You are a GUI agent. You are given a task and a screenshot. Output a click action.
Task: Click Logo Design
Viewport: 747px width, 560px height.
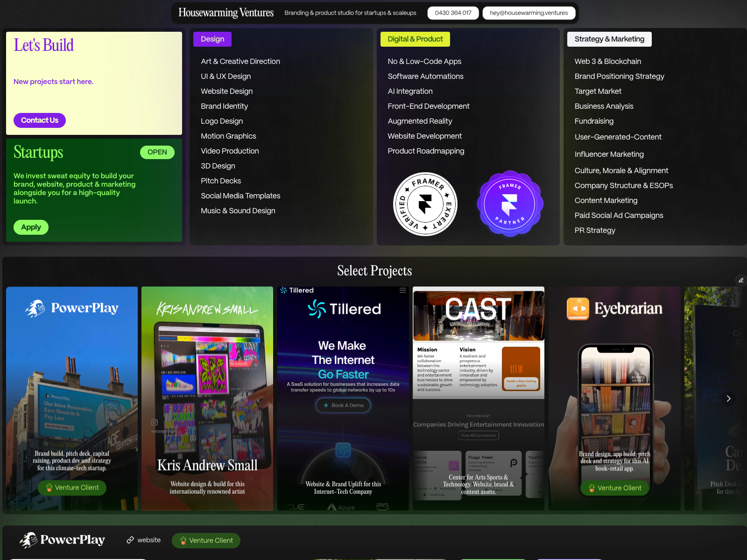[222, 121]
